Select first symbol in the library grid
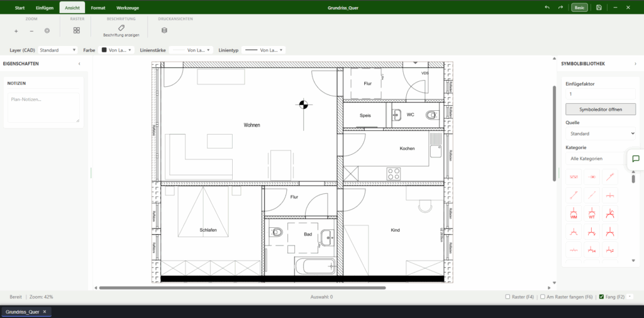 [574, 177]
